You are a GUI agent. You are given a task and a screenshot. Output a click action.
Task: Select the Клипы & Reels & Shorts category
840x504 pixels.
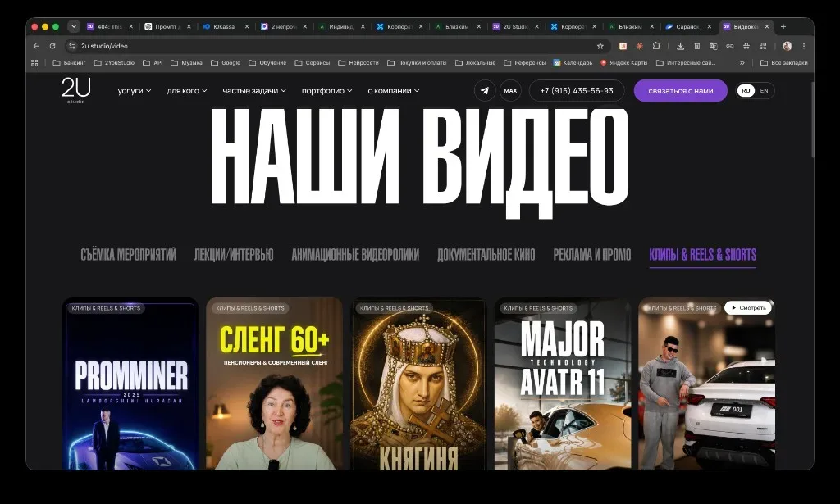tap(703, 255)
